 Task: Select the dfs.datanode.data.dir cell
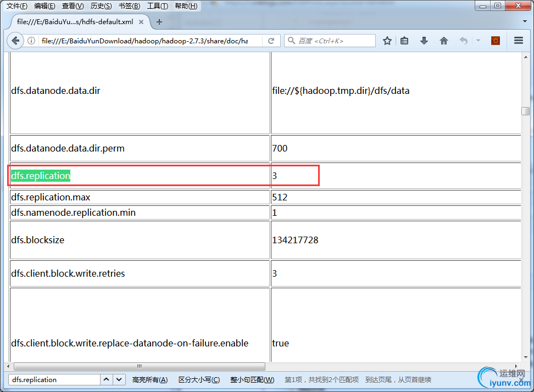(x=140, y=91)
